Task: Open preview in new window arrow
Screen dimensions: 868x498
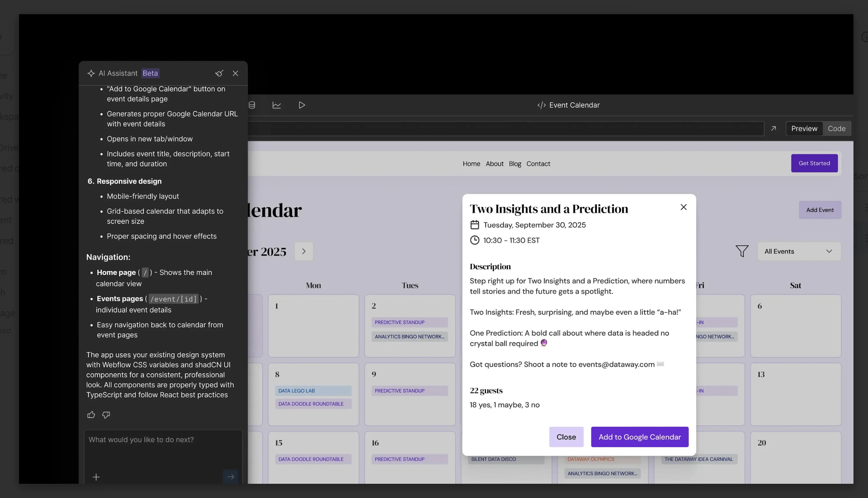Action: pyautogui.click(x=773, y=129)
